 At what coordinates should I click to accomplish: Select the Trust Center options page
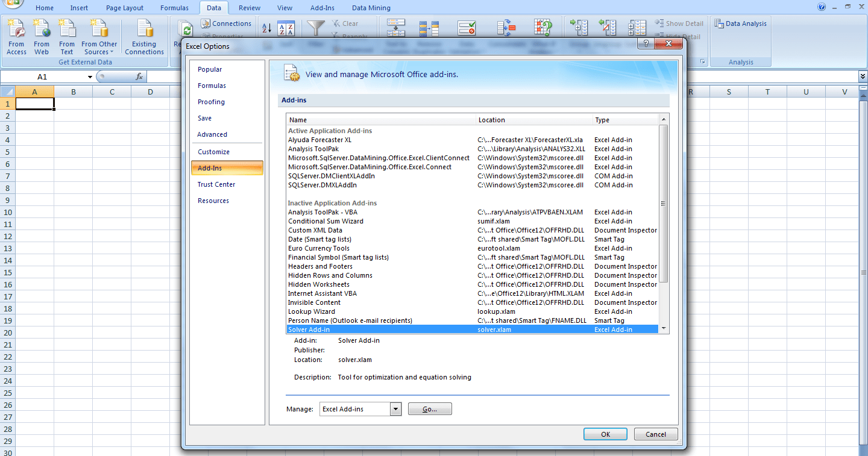[x=216, y=184]
